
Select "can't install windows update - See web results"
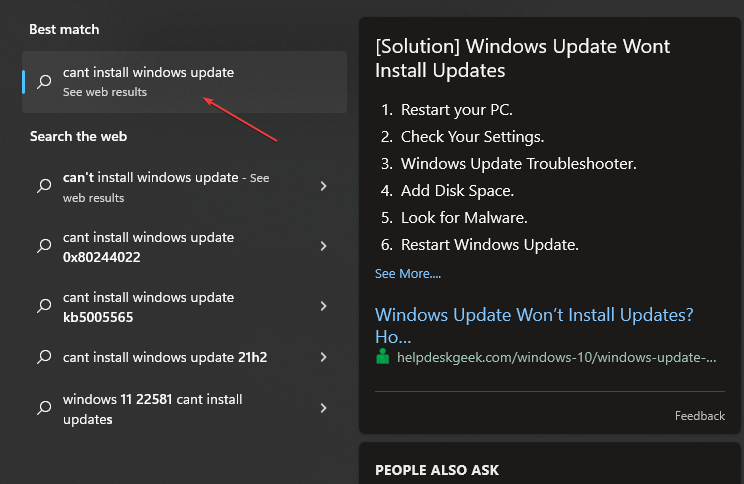pos(166,187)
